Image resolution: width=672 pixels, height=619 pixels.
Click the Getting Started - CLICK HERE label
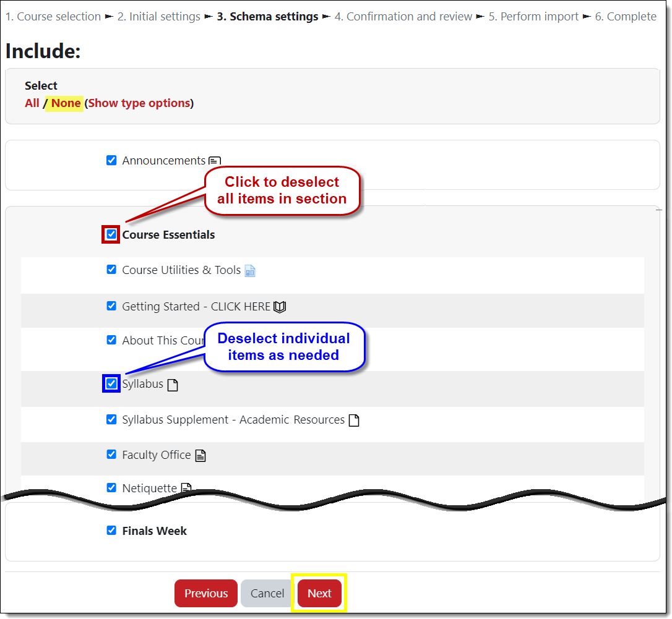click(x=196, y=307)
